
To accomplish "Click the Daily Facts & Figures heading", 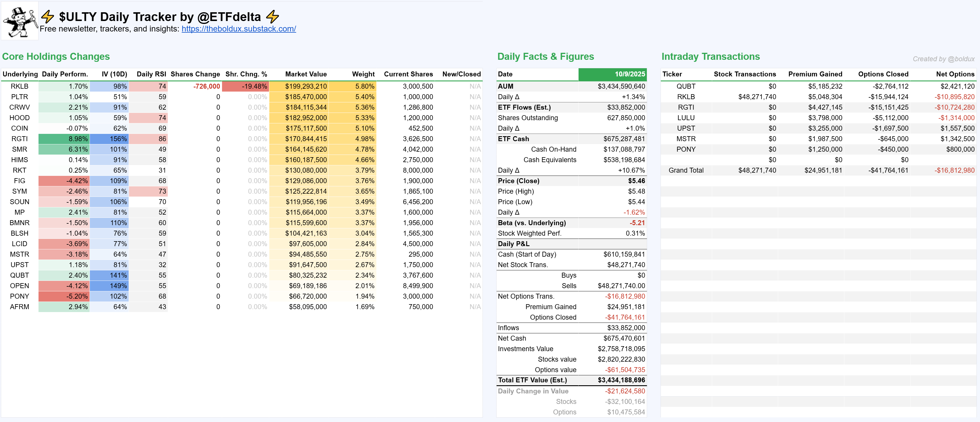I will coord(545,57).
